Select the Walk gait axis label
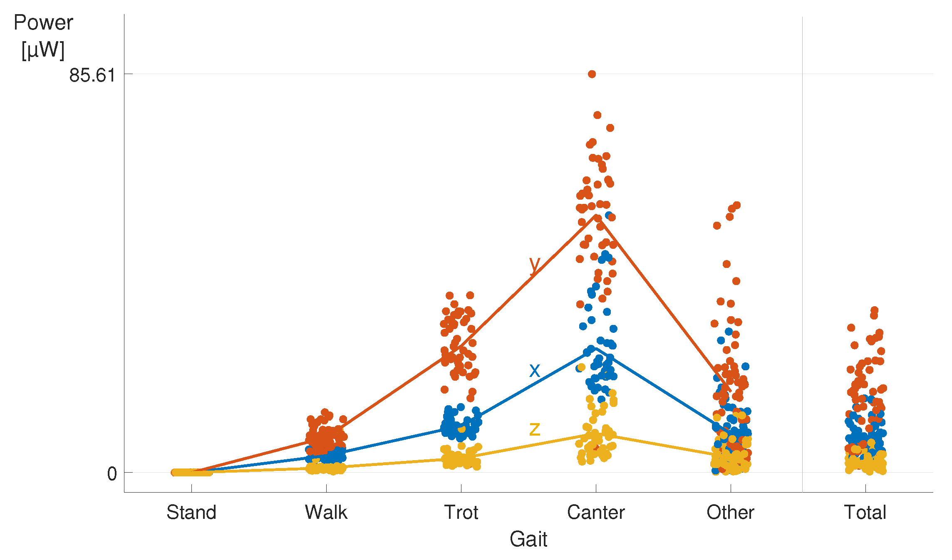Image resolution: width=952 pixels, height=560 pixels. point(326,512)
